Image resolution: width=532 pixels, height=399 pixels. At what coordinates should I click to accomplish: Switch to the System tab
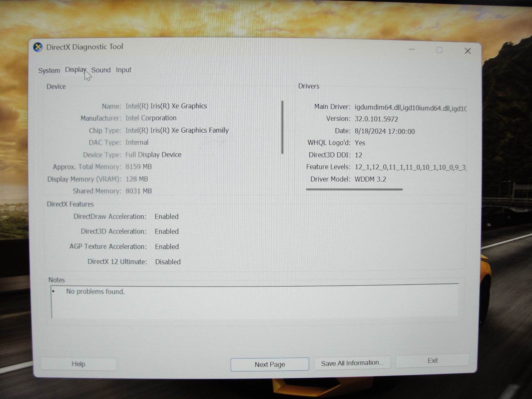pos(49,70)
